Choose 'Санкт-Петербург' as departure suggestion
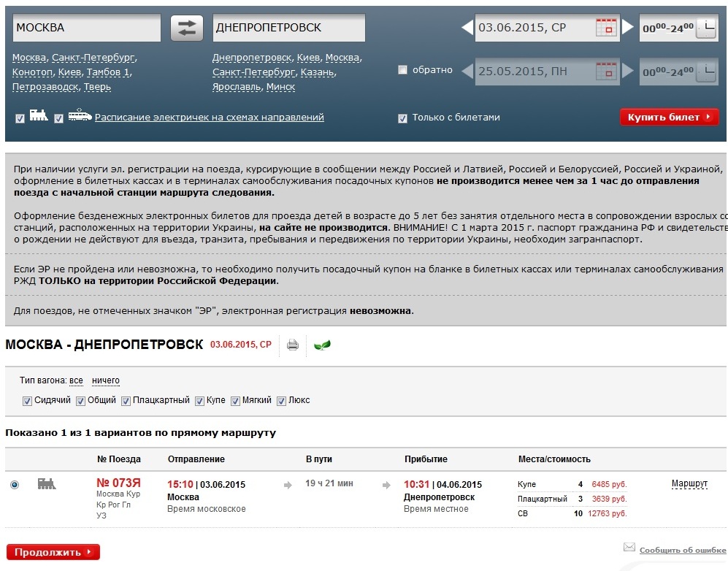Screen dimensions: 728x571 click(93, 58)
